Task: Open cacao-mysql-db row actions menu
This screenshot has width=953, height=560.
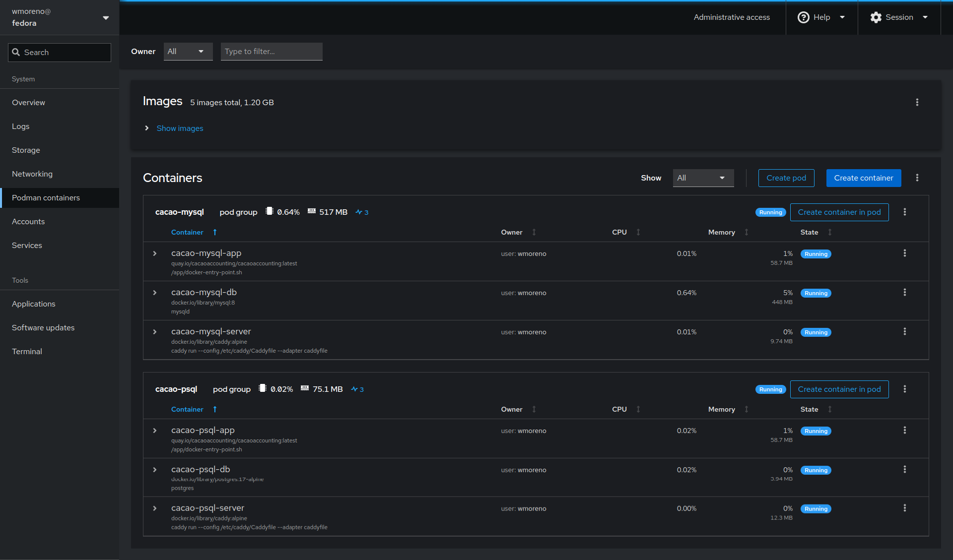Action: (904, 292)
